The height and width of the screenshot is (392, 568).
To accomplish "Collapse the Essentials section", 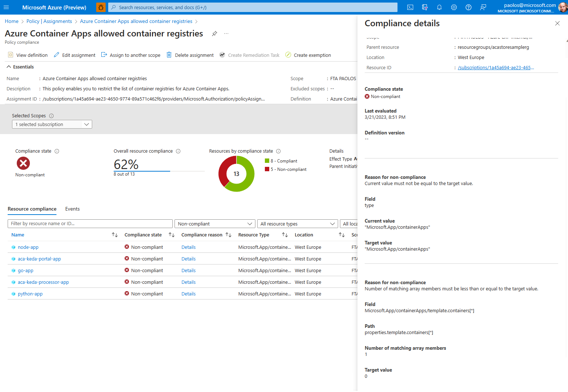I will (20, 67).
